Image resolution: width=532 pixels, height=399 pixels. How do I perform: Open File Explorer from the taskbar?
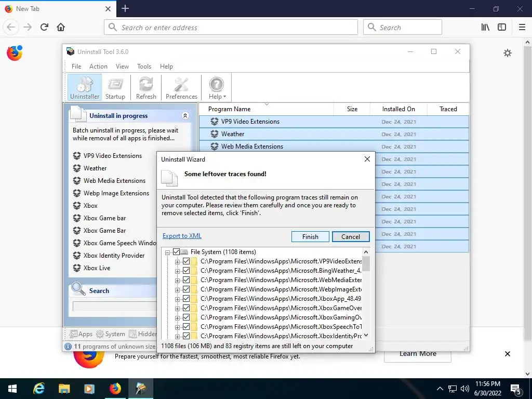point(64,389)
